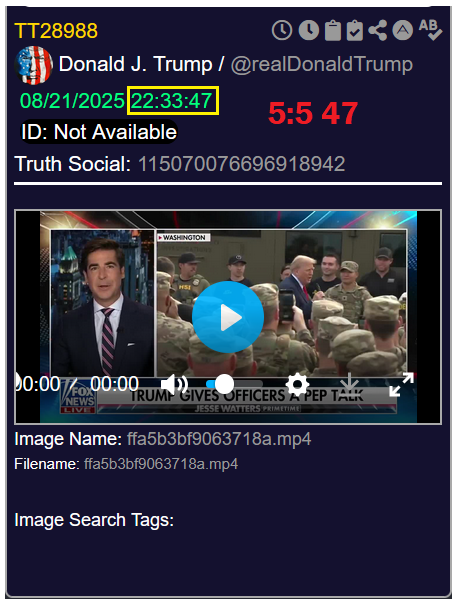Open Donald J. Trump avatar image
459x609 pixels.
(x=33, y=65)
